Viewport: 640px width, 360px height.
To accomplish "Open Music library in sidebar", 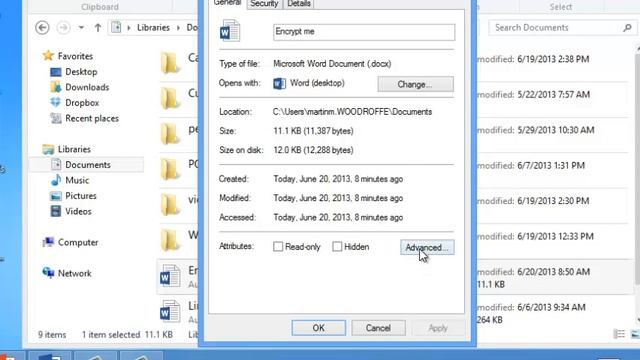I will pos(77,180).
